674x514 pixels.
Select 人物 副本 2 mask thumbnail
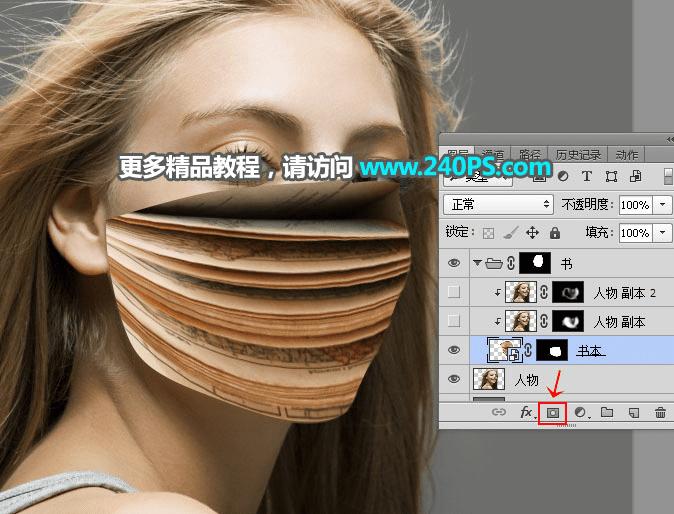pyautogui.click(x=568, y=292)
